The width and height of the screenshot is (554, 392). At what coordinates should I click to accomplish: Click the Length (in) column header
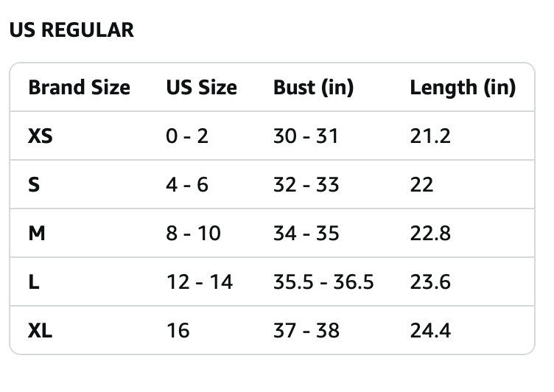click(x=462, y=88)
